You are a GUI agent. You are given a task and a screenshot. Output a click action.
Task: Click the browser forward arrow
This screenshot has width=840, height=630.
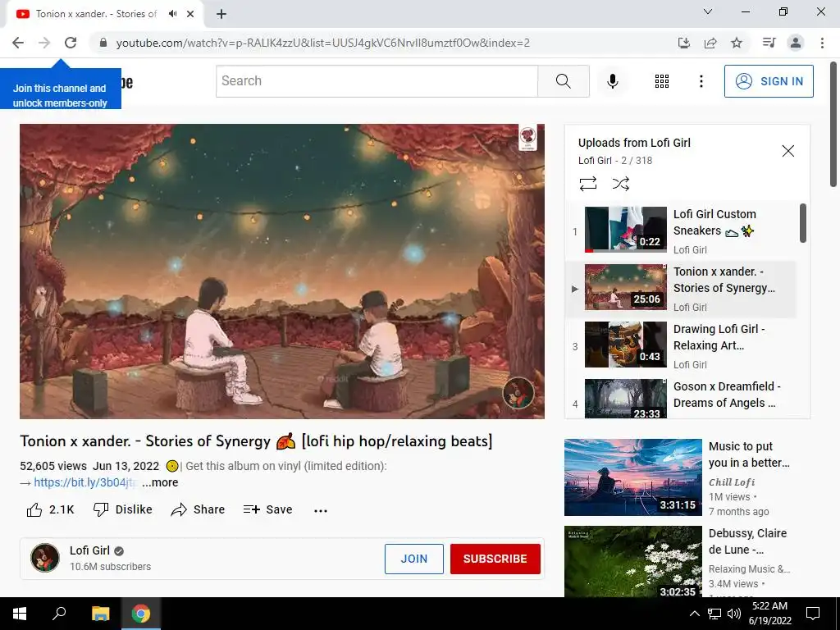click(44, 43)
